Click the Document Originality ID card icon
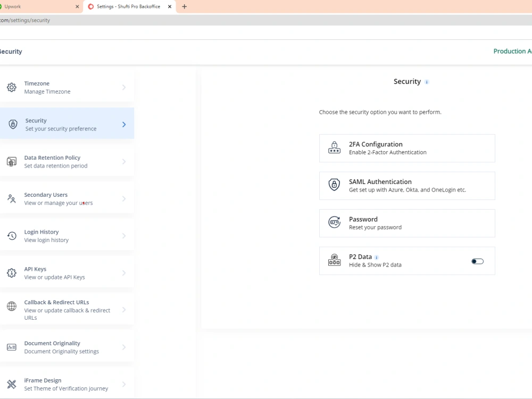532x399 pixels. 12,347
